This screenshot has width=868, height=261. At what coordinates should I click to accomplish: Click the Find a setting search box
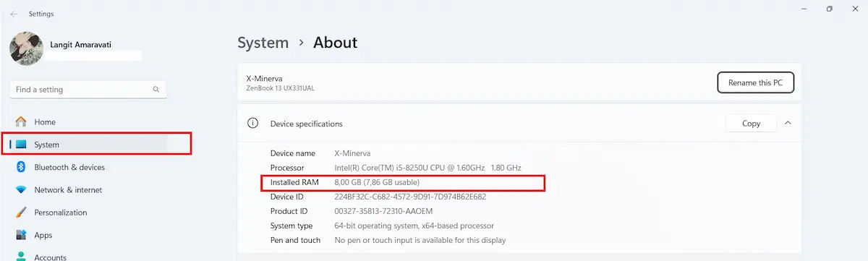click(88, 90)
